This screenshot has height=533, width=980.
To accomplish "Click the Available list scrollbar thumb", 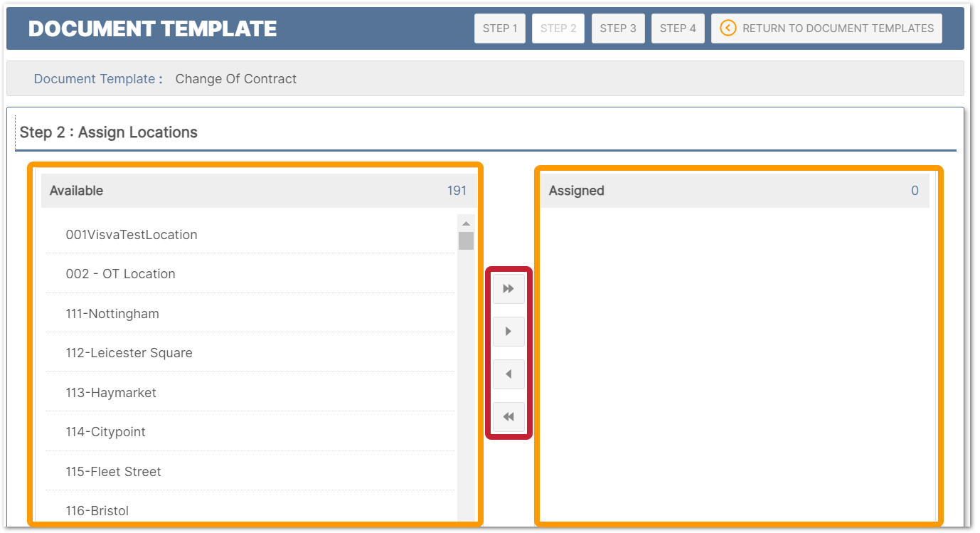I will [466, 241].
